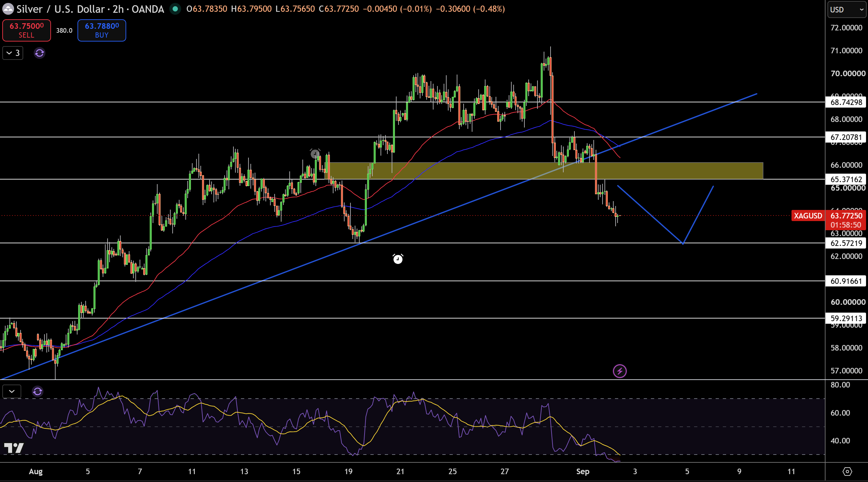
Task: Click the purple lightning bolt event icon
Action: click(620, 371)
